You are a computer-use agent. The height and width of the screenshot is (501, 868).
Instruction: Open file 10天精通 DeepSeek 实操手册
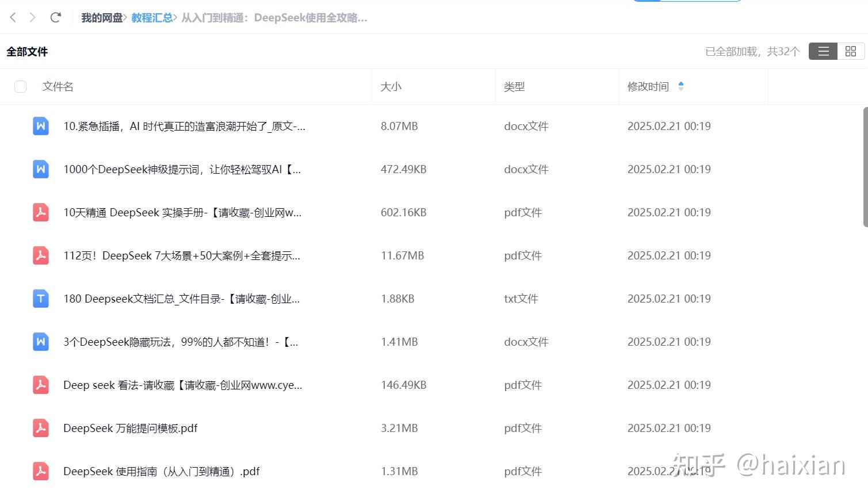point(182,212)
